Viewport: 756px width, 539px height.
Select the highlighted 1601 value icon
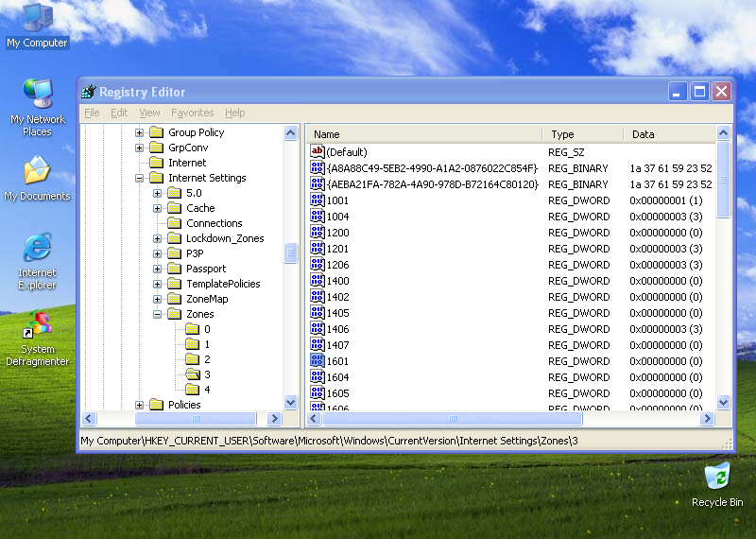point(317,361)
